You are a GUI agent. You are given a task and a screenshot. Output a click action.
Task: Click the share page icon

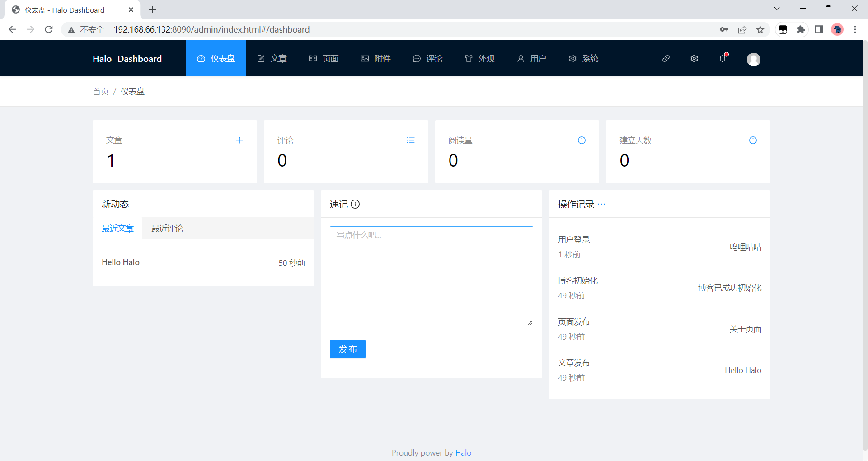[742, 29]
